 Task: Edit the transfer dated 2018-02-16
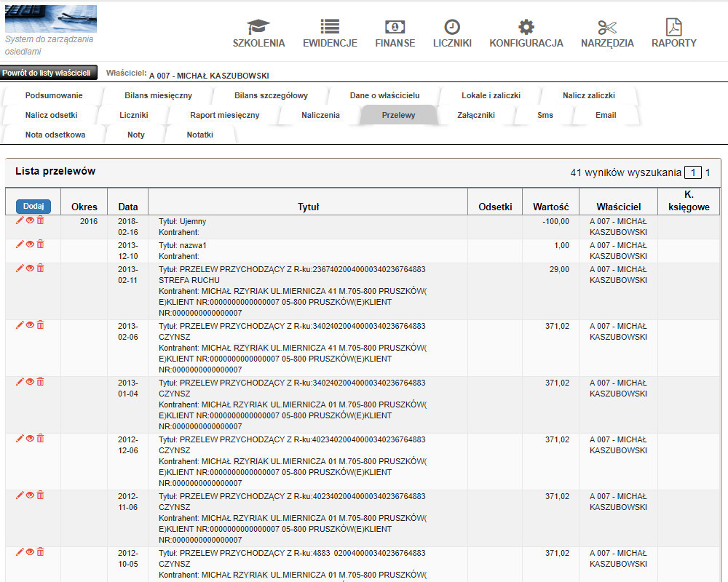[x=20, y=220]
